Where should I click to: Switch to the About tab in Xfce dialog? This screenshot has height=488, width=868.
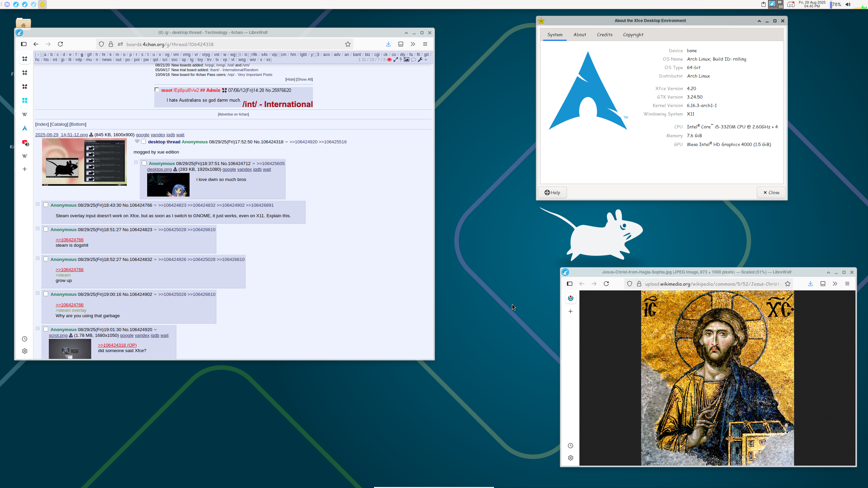(579, 35)
